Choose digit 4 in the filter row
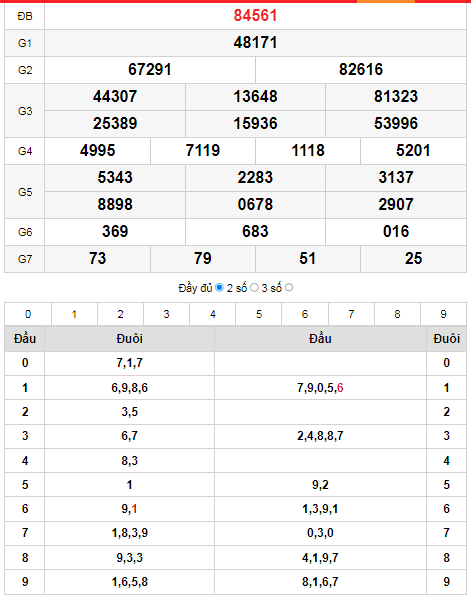 [x=213, y=314]
